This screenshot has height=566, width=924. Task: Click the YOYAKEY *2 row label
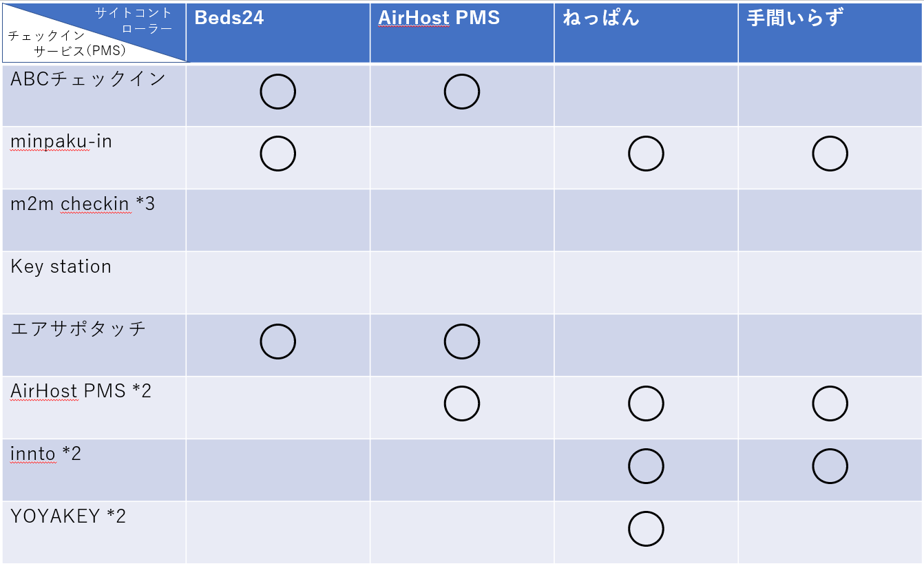pos(68,516)
